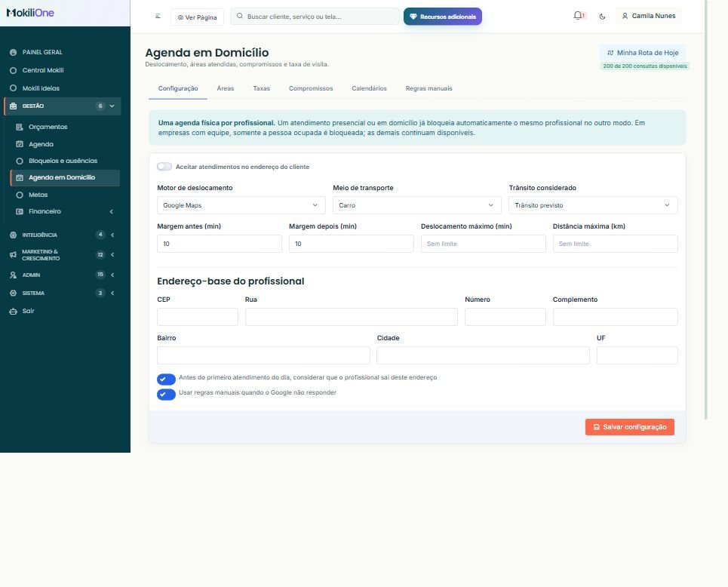The width and height of the screenshot is (728, 587).
Task: Click the Margem antes input field
Action: (x=220, y=244)
